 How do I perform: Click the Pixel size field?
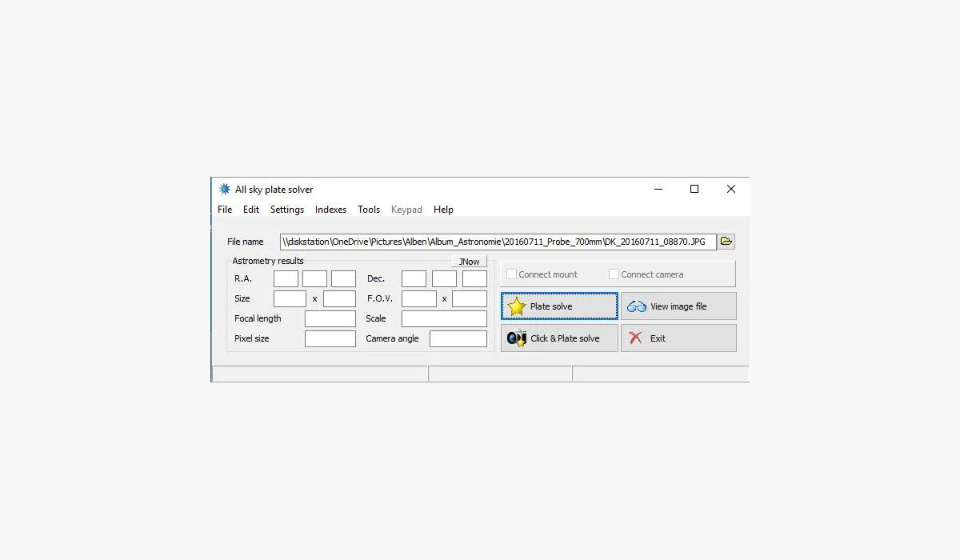point(330,338)
